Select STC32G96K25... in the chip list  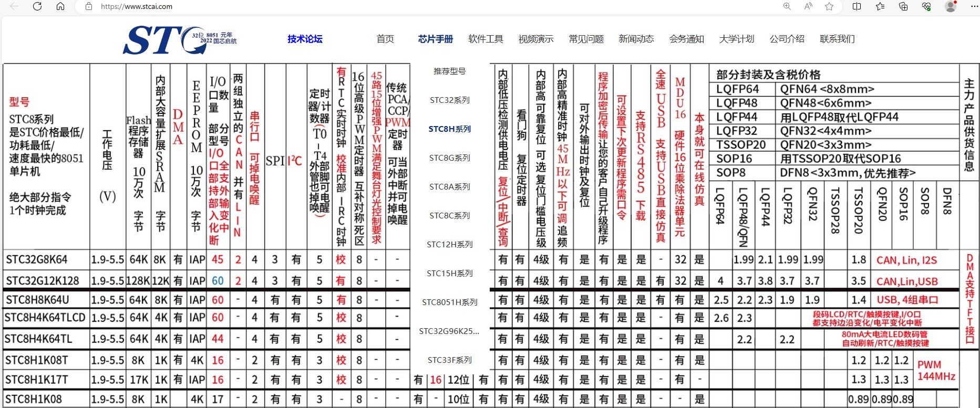click(x=449, y=331)
